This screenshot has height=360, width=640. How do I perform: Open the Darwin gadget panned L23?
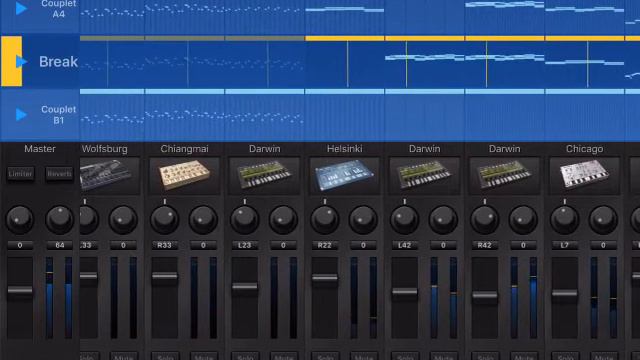(x=264, y=176)
